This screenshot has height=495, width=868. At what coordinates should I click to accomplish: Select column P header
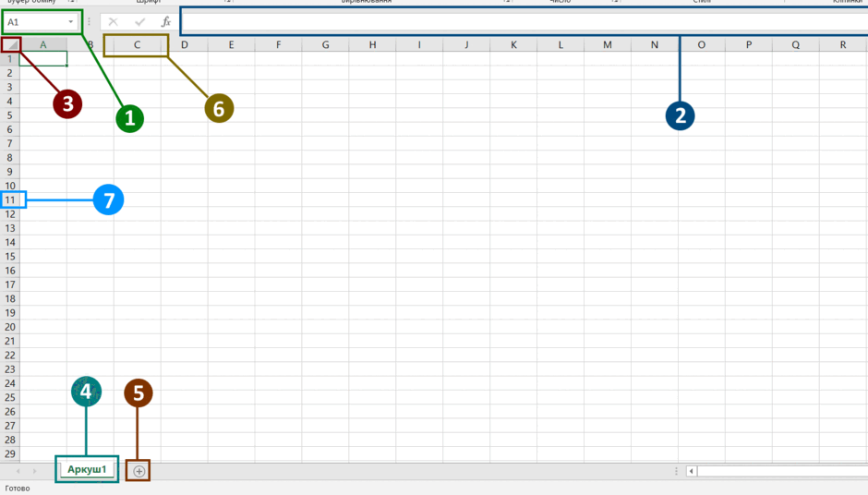tap(749, 45)
